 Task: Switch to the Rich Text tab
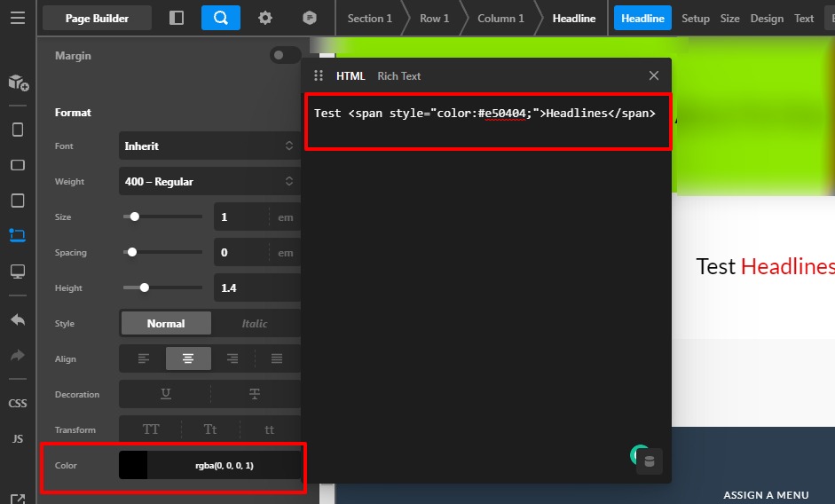[398, 76]
